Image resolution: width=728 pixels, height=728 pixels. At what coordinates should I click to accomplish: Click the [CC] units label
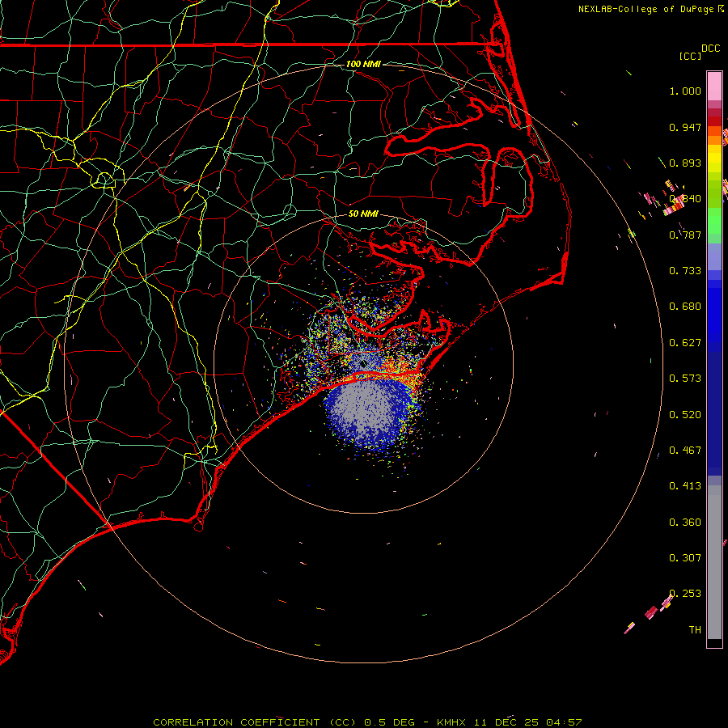[x=690, y=56]
